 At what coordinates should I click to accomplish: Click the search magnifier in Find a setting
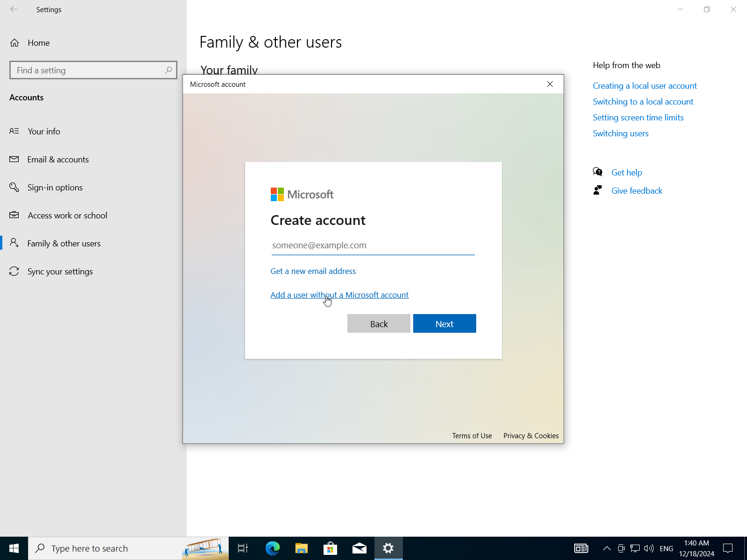click(169, 70)
